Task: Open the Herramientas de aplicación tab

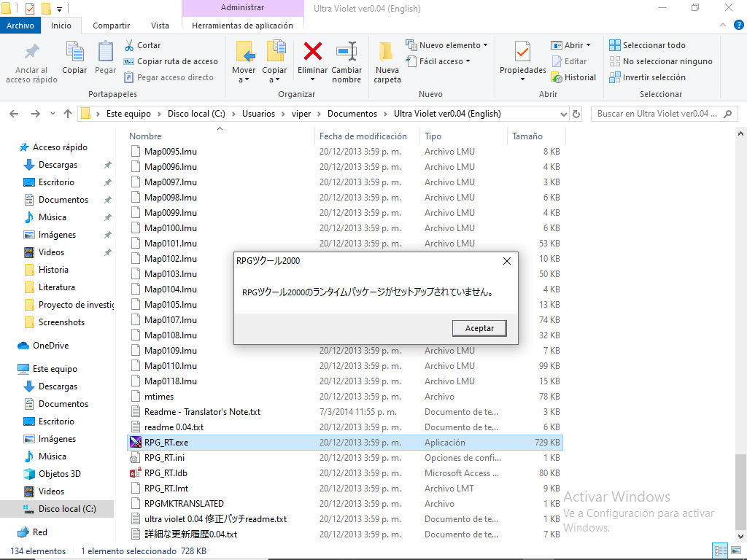Action: 242,26
